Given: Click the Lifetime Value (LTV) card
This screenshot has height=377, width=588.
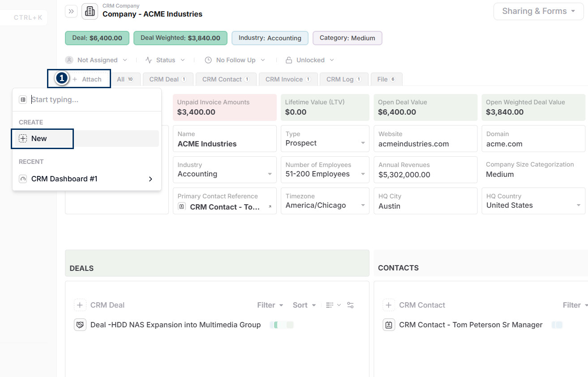Looking at the screenshot, I should [x=325, y=107].
